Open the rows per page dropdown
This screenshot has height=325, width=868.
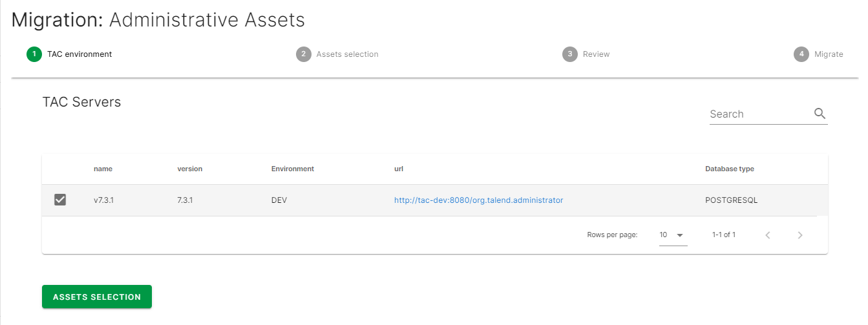coord(672,235)
